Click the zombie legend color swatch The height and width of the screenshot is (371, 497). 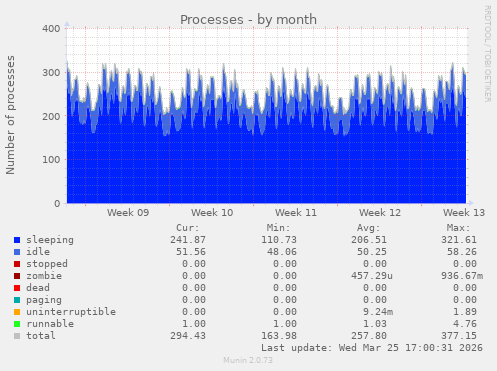coord(17,276)
